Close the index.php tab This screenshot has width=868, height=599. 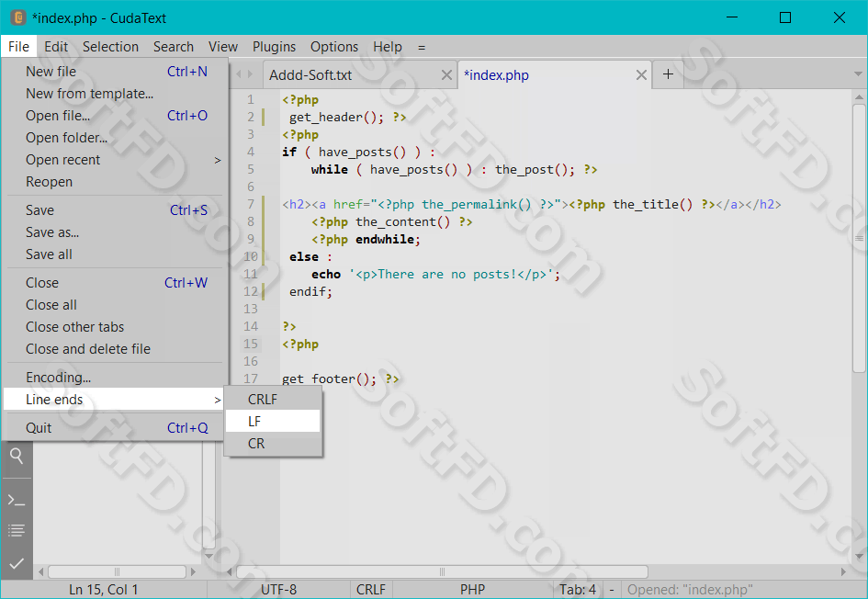click(x=641, y=74)
